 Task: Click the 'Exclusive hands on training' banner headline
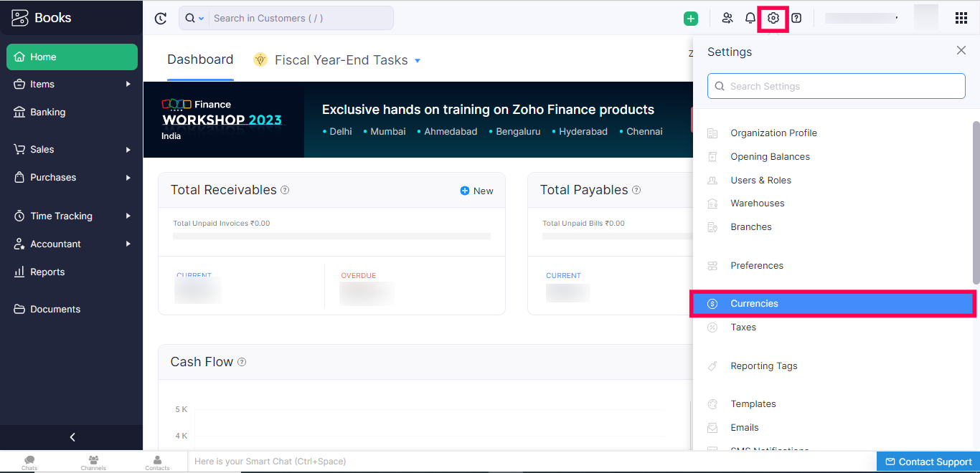488,110
